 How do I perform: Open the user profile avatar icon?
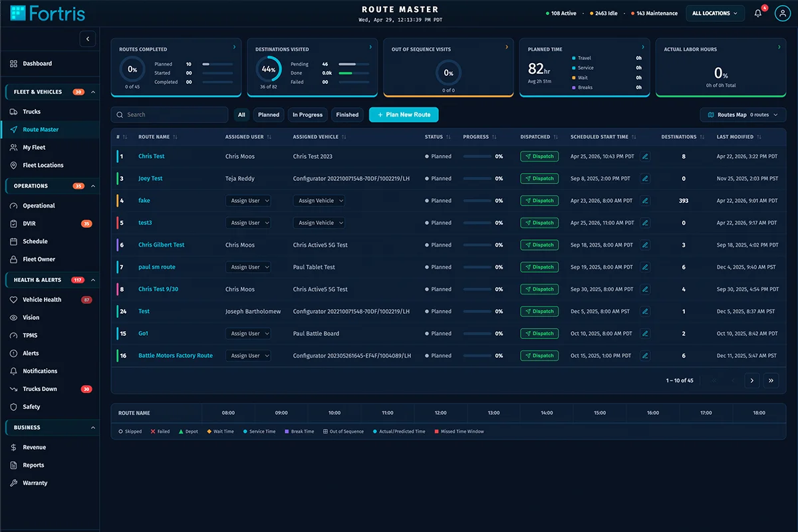coord(782,13)
